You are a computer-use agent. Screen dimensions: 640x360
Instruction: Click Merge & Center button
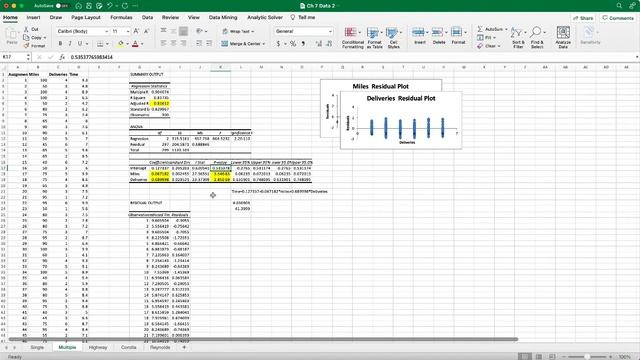point(243,43)
